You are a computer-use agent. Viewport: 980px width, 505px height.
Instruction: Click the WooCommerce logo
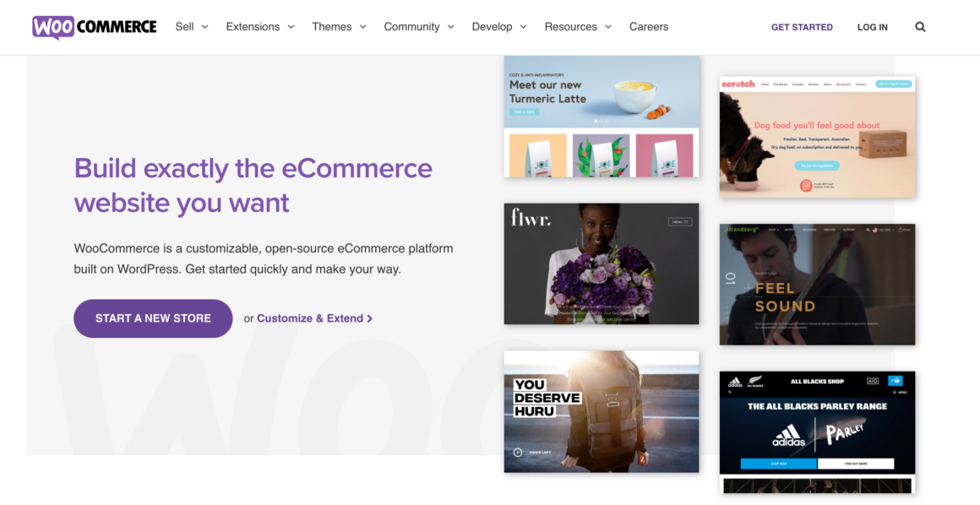(x=95, y=27)
